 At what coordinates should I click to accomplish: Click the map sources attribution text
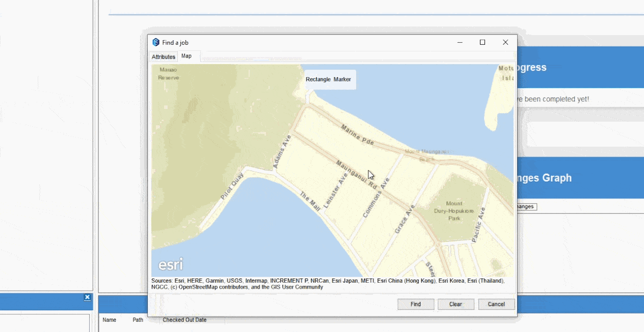coord(328,284)
